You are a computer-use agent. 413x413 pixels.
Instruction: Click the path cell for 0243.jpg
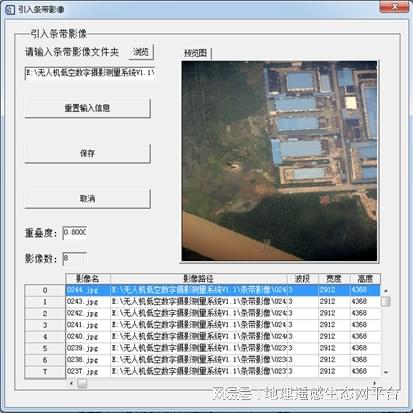point(199,302)
